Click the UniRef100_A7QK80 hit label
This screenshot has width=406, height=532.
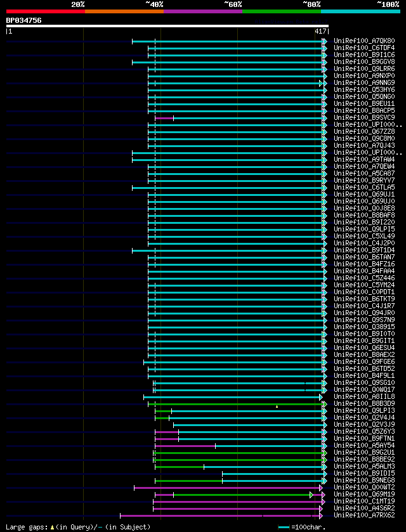(x=364, y=41)
